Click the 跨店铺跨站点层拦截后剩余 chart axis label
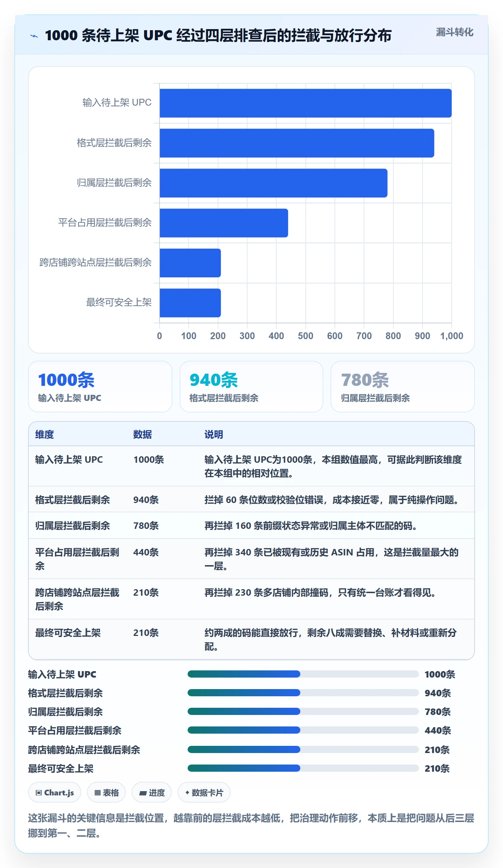Screen dimensions: 503x868 [x=96, y=263]
